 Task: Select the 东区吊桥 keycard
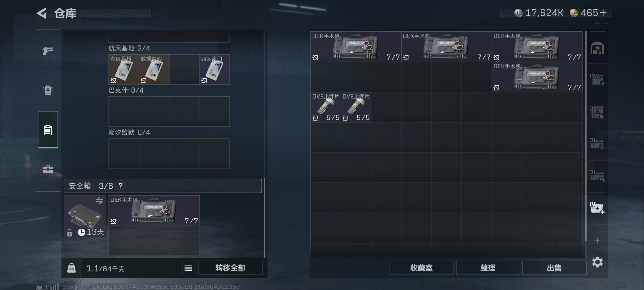tap(124, 70)
